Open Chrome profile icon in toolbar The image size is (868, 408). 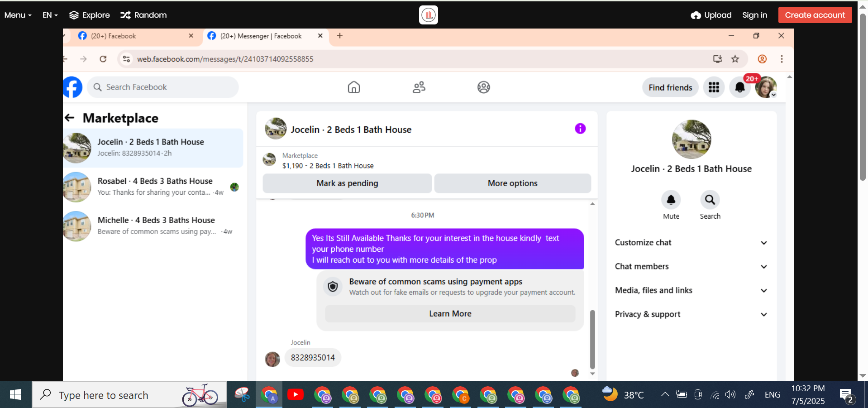pos(762,59)
